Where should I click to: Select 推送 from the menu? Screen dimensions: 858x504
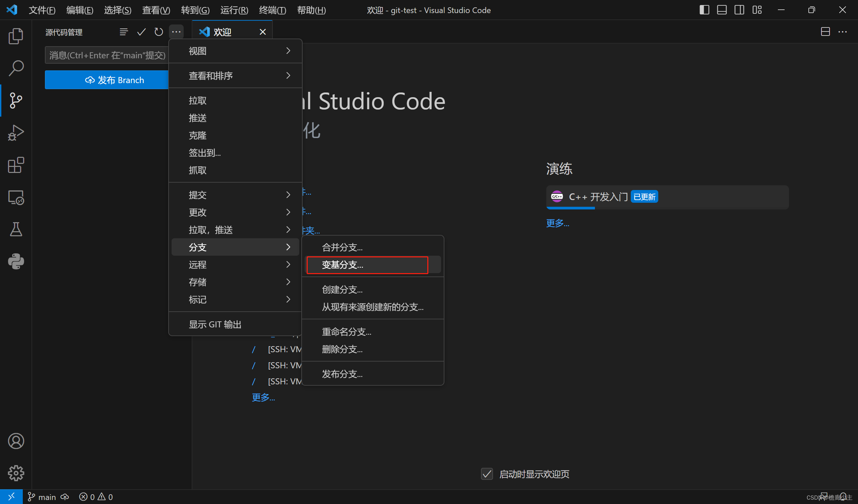(235, 118)
